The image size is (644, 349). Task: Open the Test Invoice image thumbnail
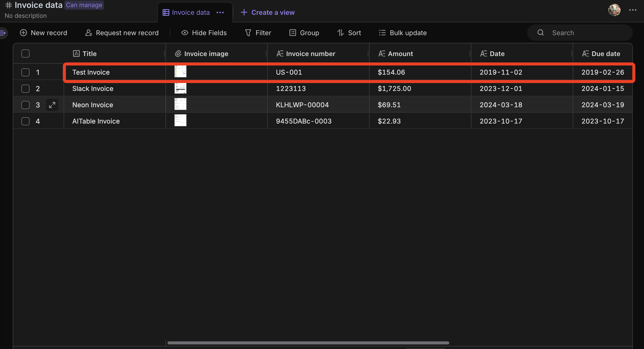pos(180,72)
